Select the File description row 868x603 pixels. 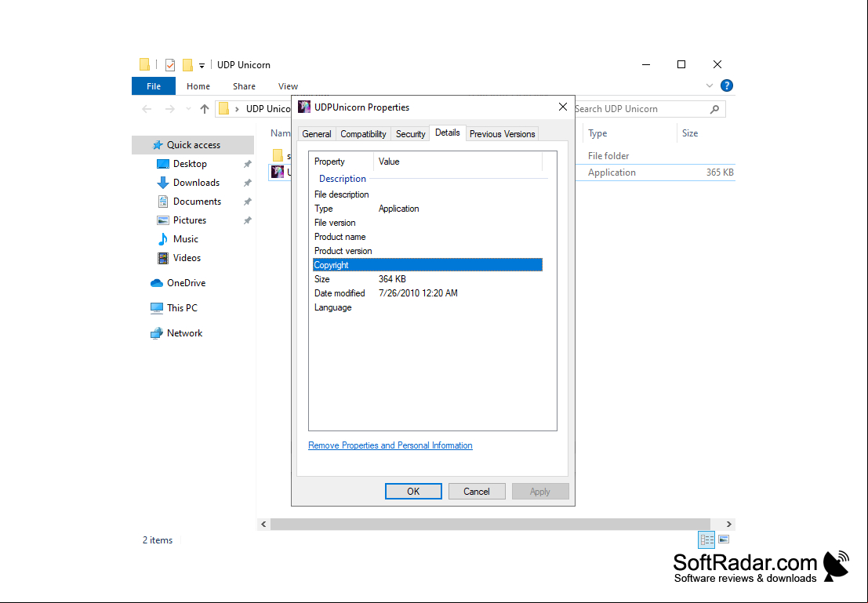point(427,194)
